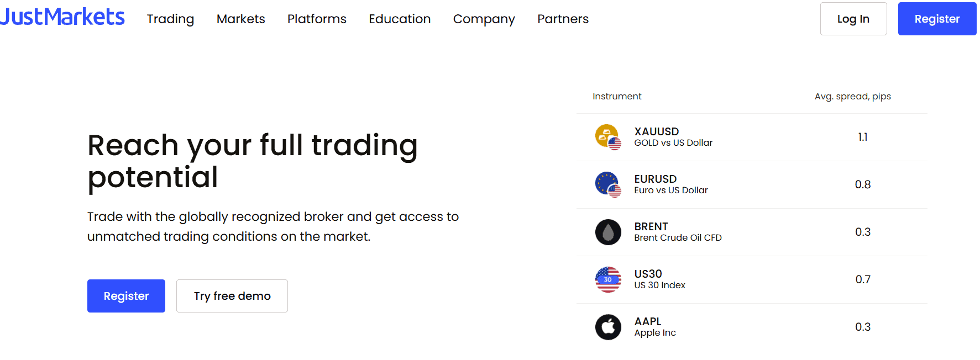This screenshot has width=980, height=360.
Task: Click Try free demo
Action: [232, 296]
